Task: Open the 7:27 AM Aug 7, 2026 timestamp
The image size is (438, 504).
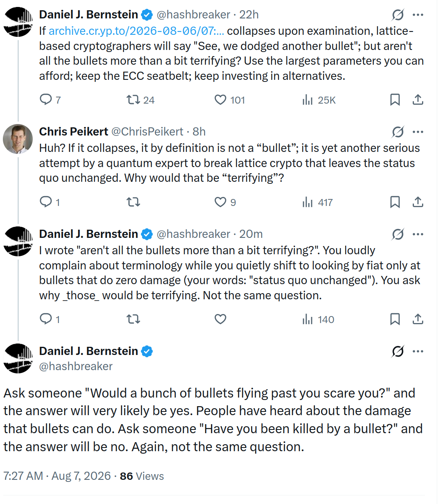Action: click(57, 476)
